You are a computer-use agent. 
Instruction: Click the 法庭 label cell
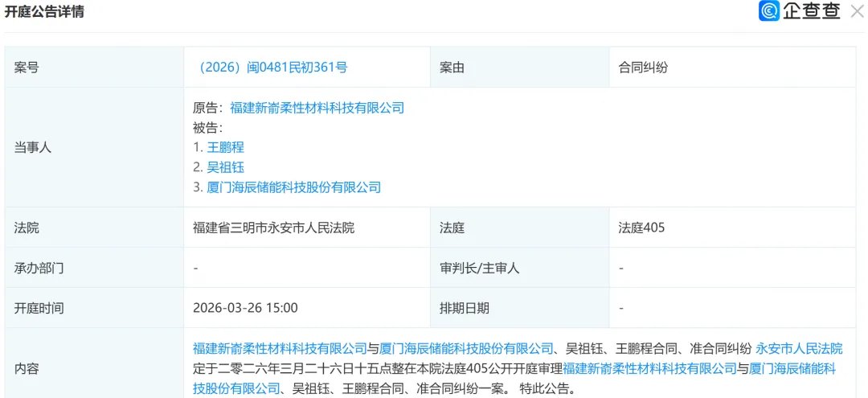520,228
